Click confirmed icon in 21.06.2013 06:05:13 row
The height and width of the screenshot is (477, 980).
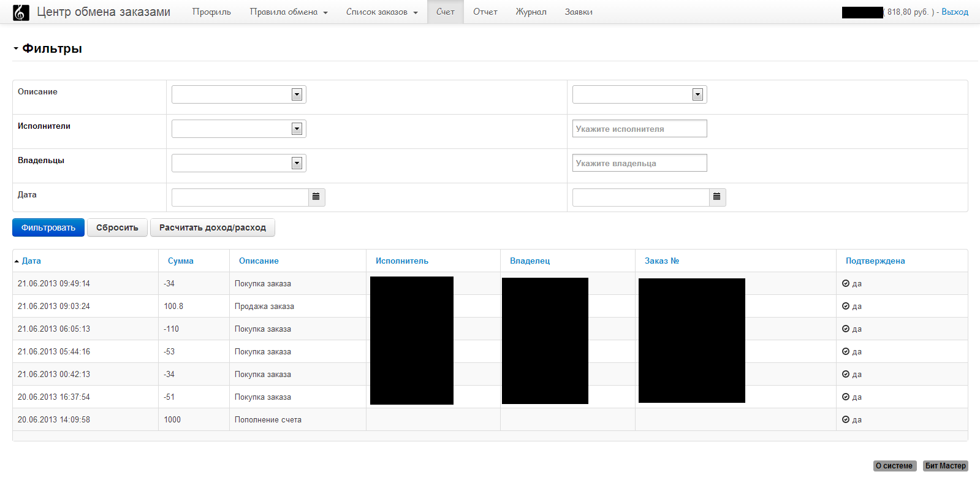tap(846, 329)
